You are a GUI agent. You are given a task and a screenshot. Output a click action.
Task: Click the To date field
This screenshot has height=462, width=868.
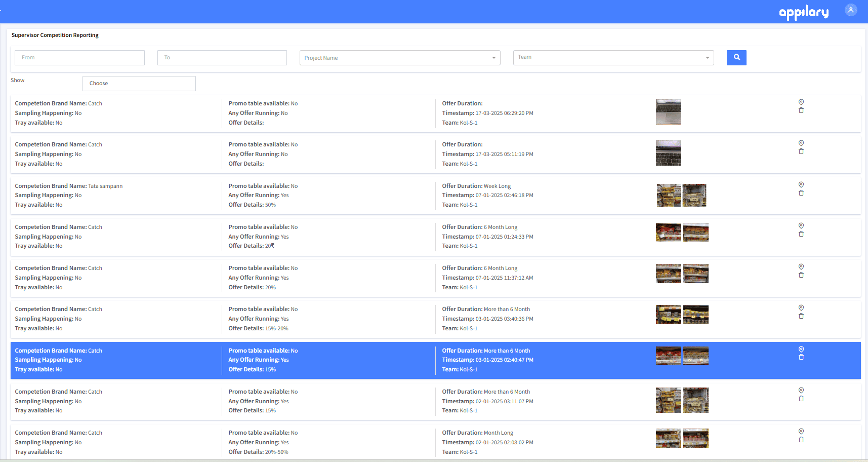tap(222, 57)
